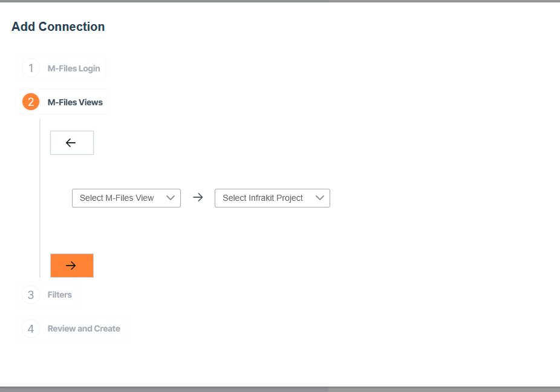Proceed with the orange right arrow button

[x=71, y=266]
